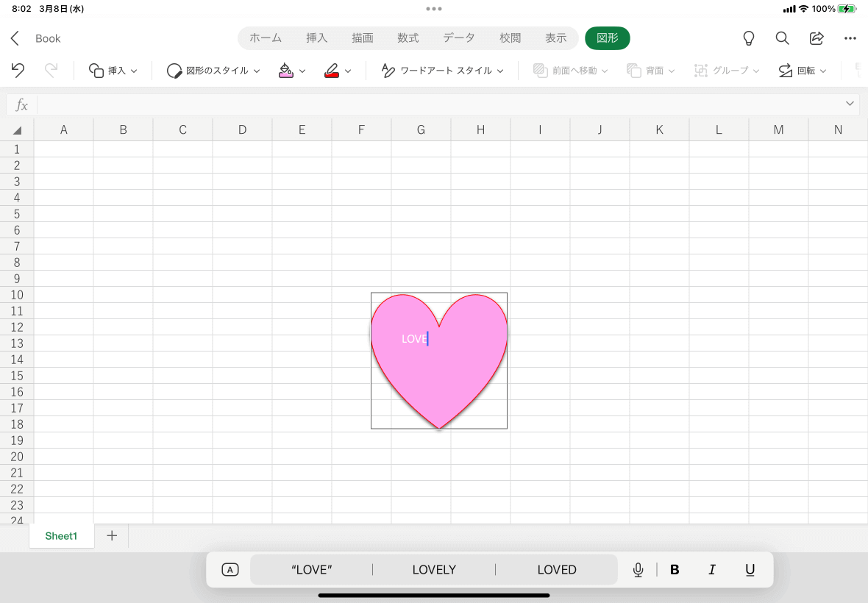
Task: Go back using the back chevron
Action: tap(15, 38)
